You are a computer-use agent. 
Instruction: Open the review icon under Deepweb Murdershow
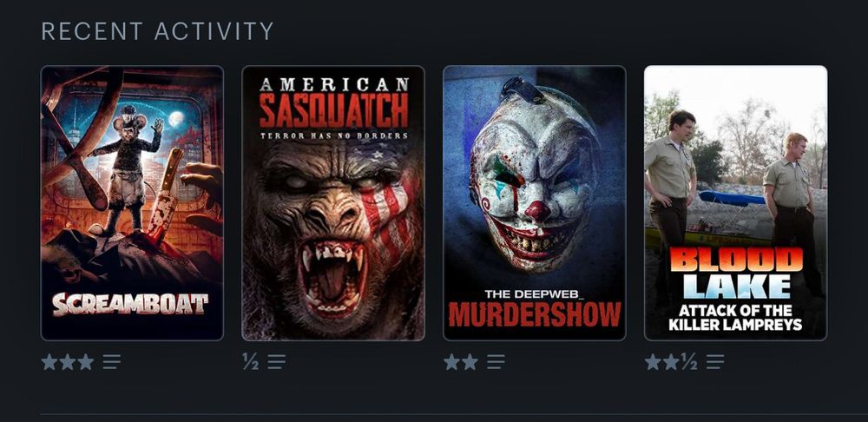tap(496, 362)
